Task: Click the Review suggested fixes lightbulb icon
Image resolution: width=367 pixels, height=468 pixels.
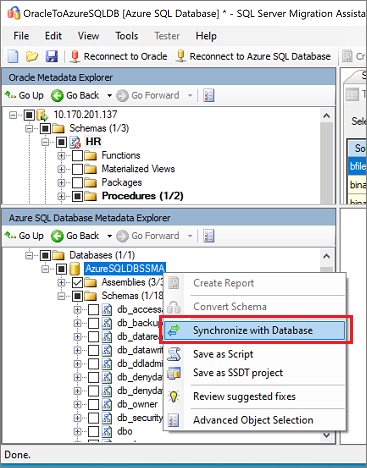Action: click(x=174, y=396)
